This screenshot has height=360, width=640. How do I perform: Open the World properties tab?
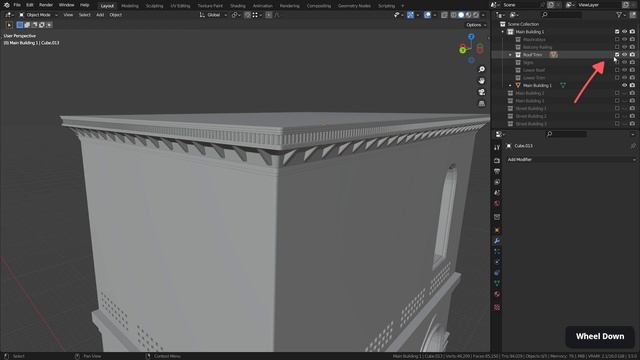[x=497, y=203]
